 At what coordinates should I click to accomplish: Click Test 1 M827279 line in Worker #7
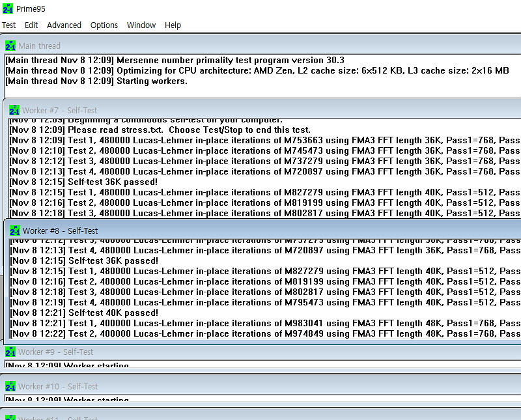pyautogui.click(x=265, y=192)
